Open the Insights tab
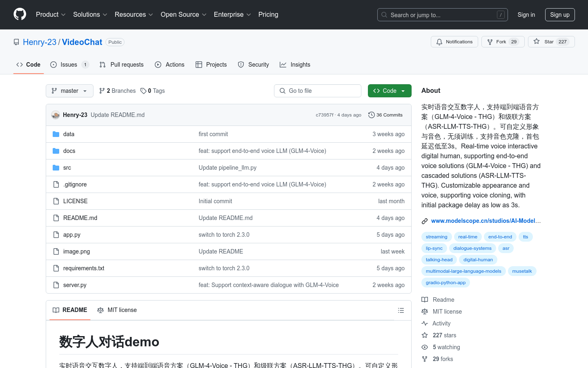 (295, 65)
